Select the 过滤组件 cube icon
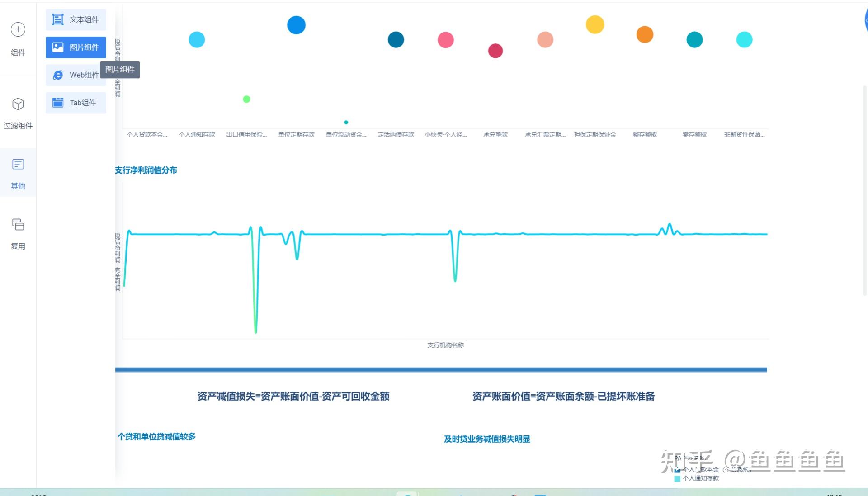This screenshot has width=868, height=496. 18,104
